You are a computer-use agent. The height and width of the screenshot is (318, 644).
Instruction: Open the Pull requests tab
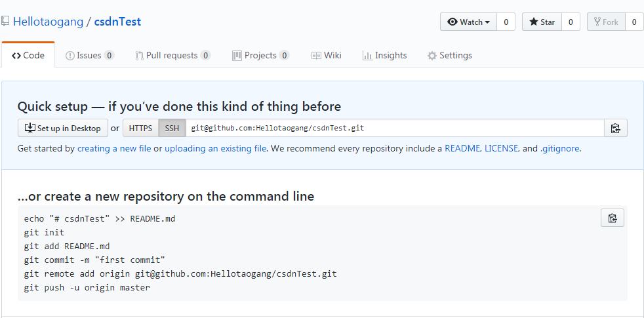[173, 55]
